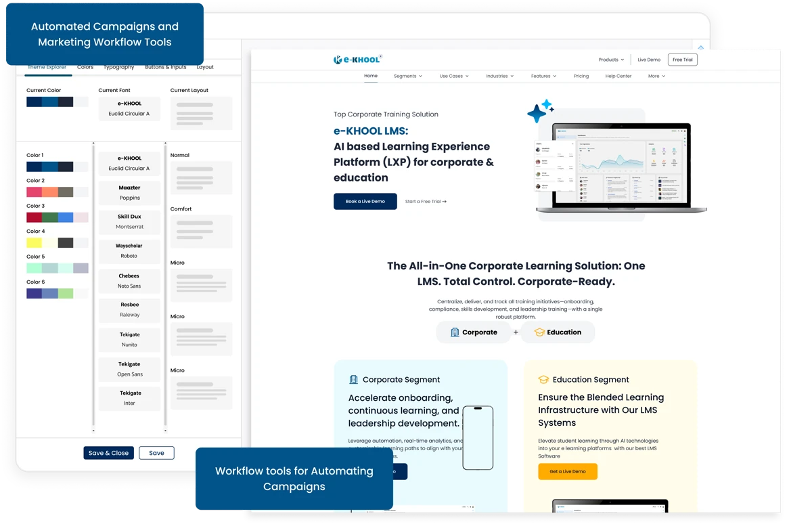Viewport: 812px width, 524px height.
Task: Open the Help Center nav item
Action: coord(618,77)
